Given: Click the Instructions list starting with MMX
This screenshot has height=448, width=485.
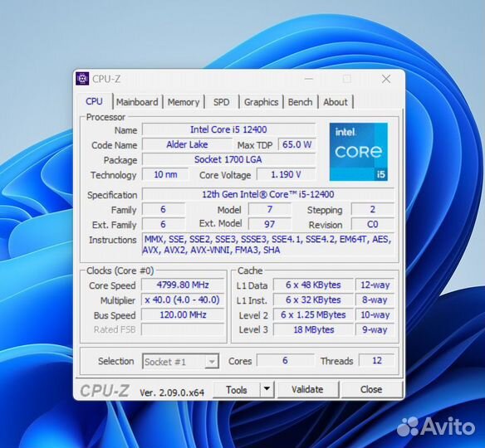Looking at the screenshot, I should (268, 245).
